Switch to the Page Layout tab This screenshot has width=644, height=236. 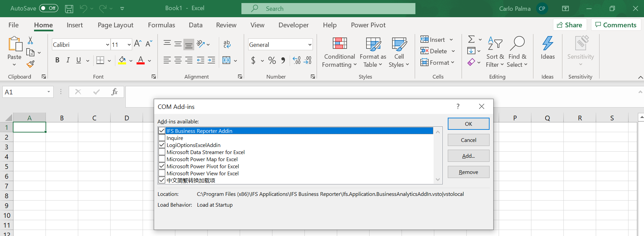(115, 25)
